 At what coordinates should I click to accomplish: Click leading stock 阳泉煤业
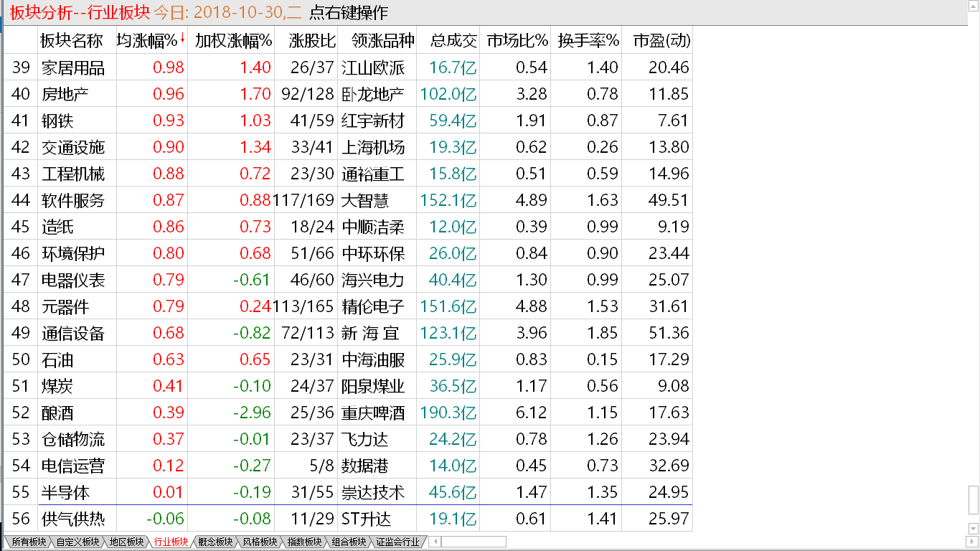coord(373,386)
